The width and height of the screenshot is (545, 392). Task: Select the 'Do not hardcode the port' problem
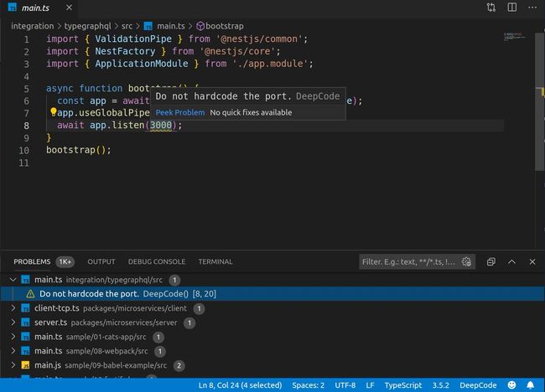point(88,294)
